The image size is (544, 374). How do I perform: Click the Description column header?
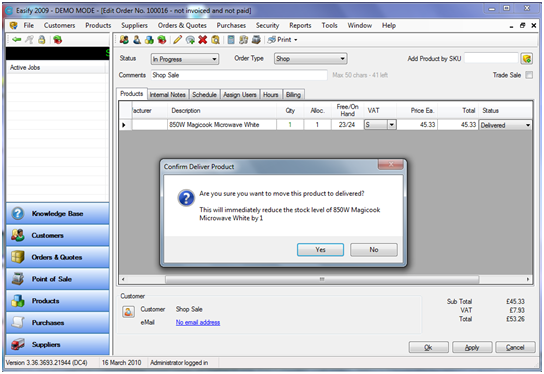point(222,111)
